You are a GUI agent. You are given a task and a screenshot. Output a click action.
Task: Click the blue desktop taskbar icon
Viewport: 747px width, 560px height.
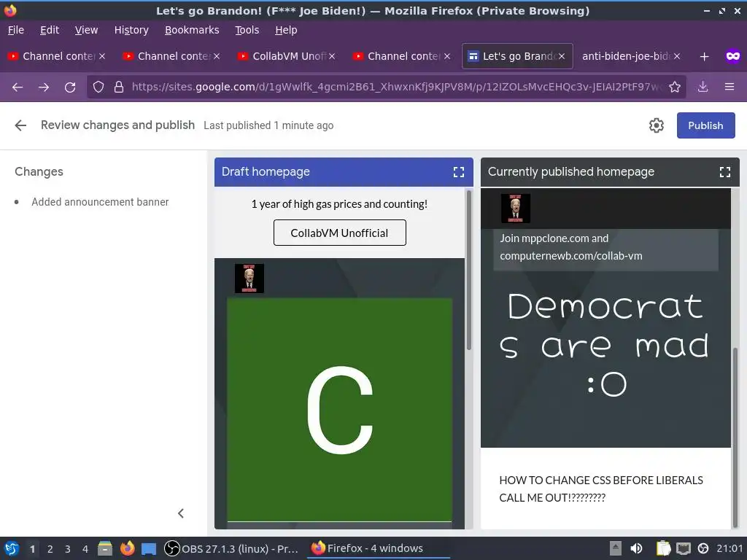[149, 548]
